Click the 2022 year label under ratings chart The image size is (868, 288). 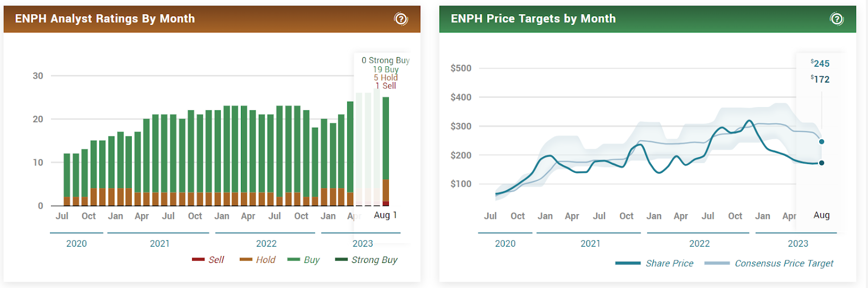click(266, 243)
